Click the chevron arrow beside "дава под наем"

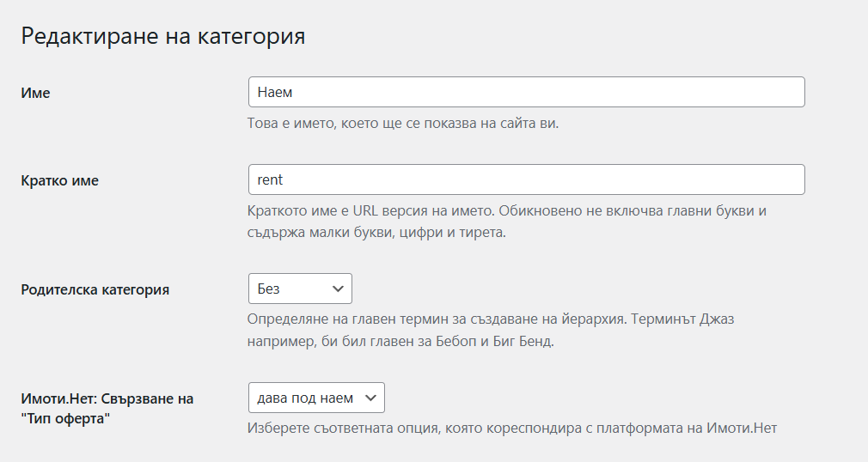[370, 398]
